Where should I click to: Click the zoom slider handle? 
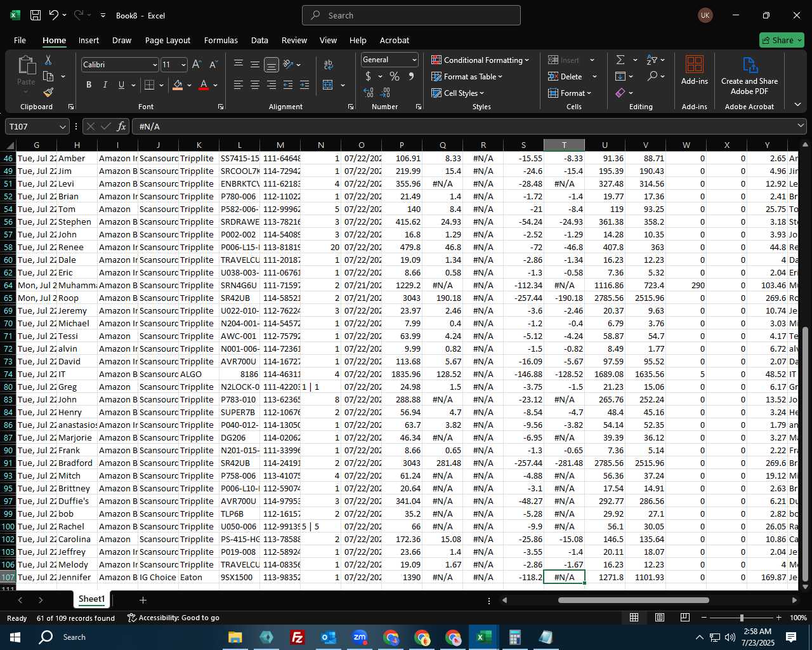click(x=742, y=618)
